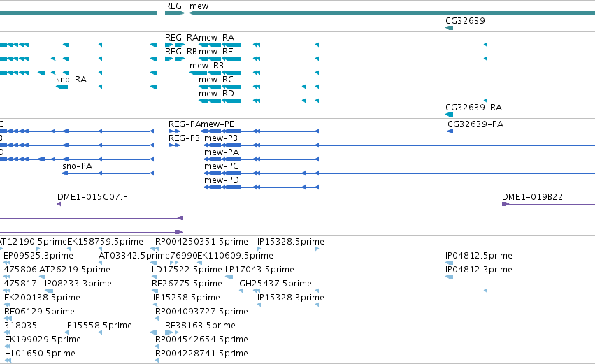Open the CG32639-PA protein label
Image resolution: width=595 pixels, height=364 pixels.
coord(475,124)
